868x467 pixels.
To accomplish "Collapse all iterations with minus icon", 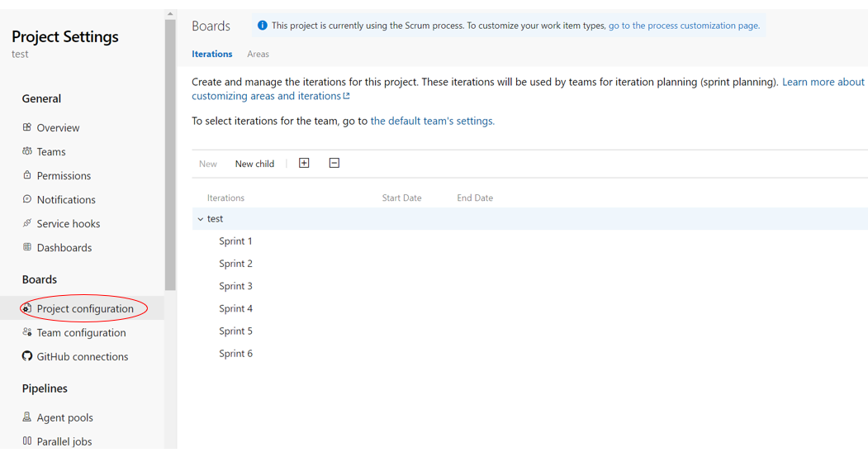I will pos(334,163).
